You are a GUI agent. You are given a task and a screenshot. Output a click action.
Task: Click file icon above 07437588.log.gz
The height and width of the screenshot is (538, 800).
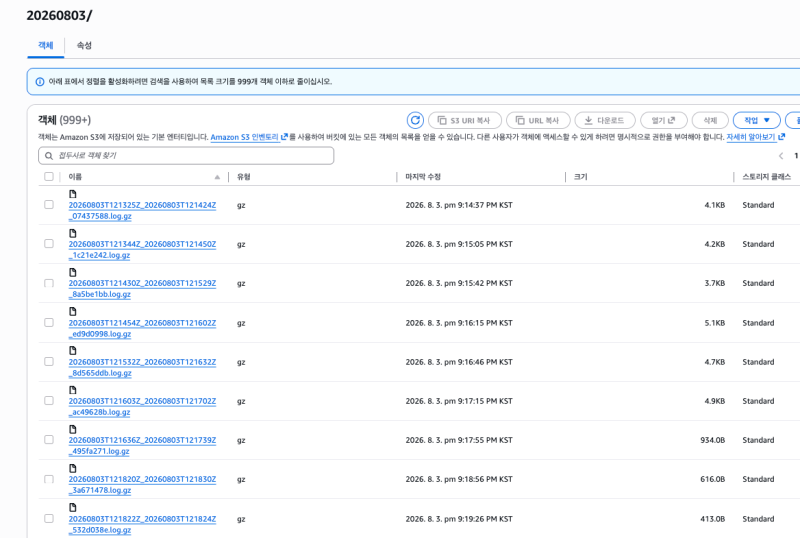[72, 194]
